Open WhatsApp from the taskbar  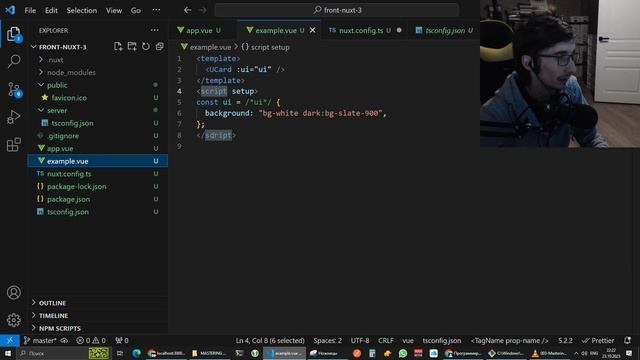[x=403, y=353]
